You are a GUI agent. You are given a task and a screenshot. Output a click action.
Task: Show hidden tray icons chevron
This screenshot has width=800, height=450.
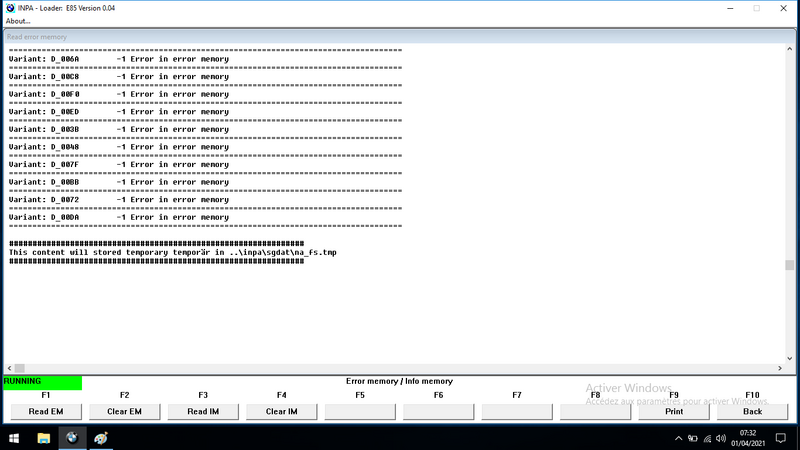[x=678, y=438]
